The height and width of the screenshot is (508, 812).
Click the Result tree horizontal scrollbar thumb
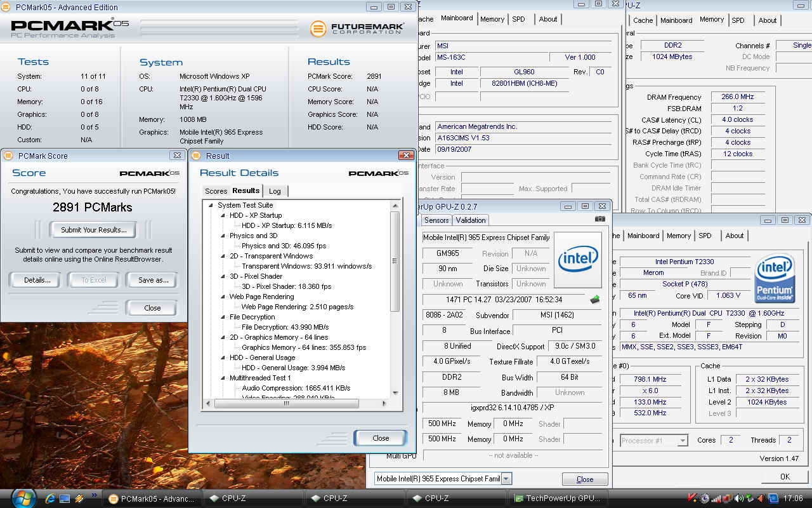pos(286,403)
